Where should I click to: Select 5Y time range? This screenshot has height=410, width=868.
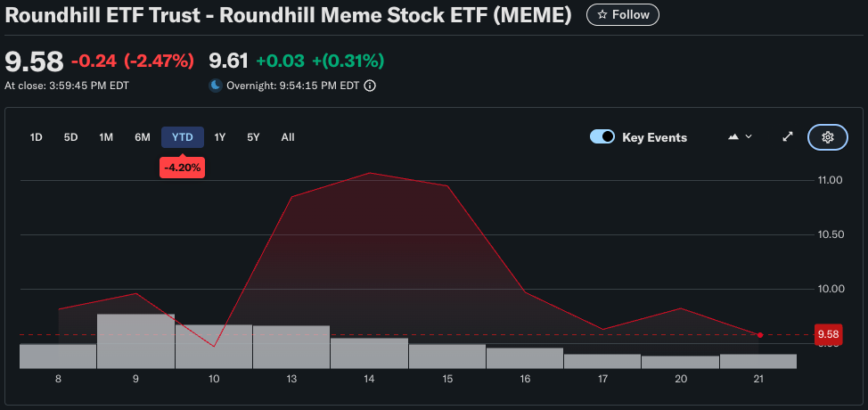pyautogui.click(x=253, y=137)
